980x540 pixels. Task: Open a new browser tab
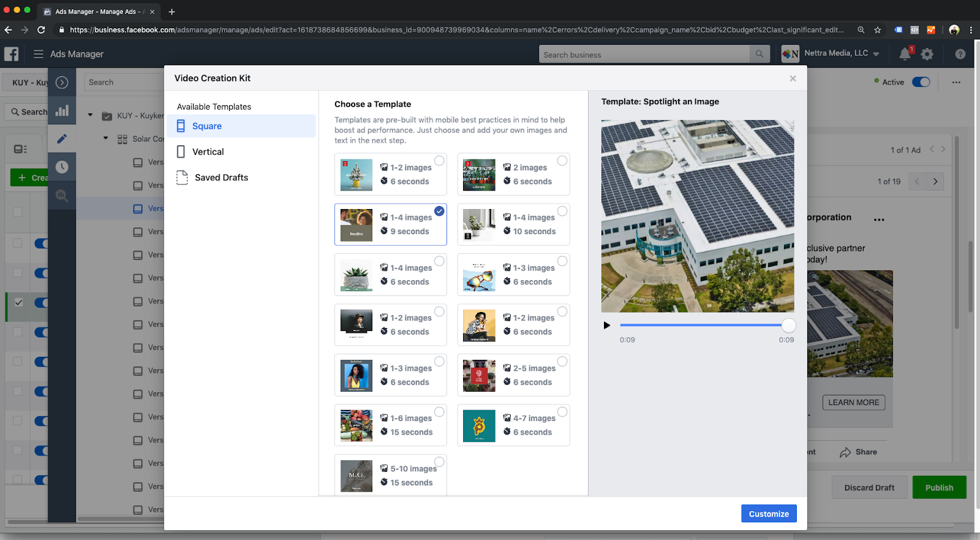[x=171, y=12]
